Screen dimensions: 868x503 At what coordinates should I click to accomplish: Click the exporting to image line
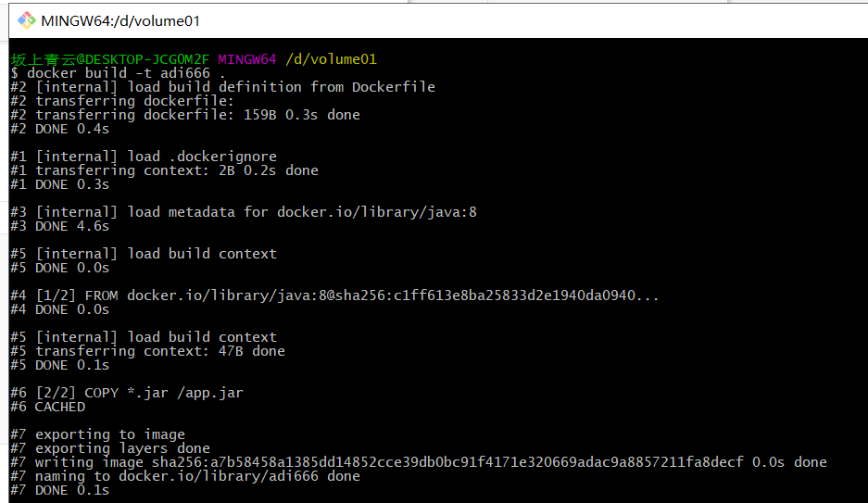point(98,434)
